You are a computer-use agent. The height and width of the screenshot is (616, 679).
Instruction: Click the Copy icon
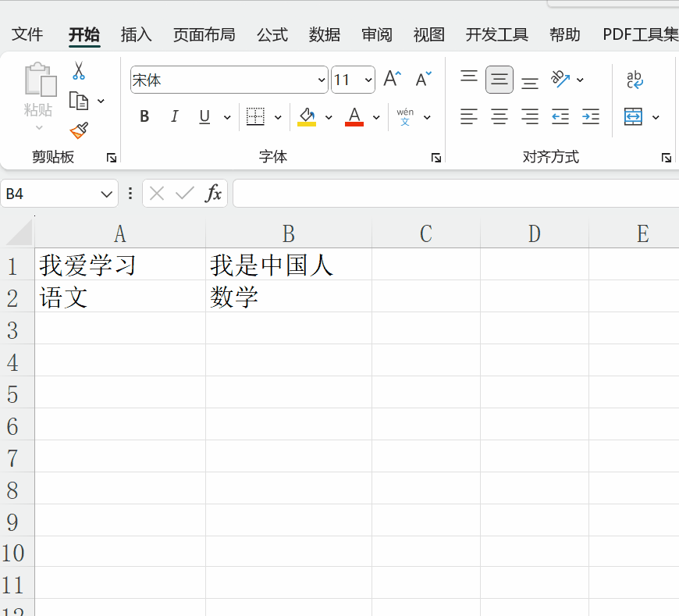point(79,101)
